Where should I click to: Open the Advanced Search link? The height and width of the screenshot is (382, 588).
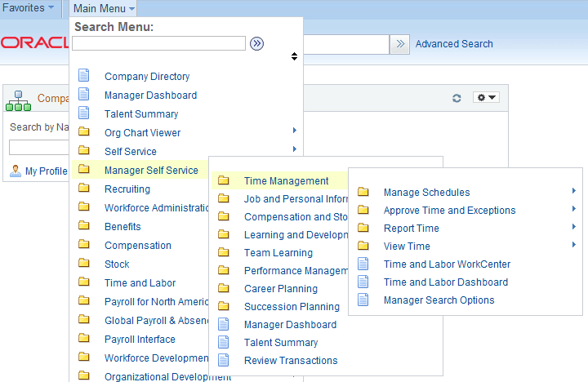pyautogui.click(x=454, y=44)
